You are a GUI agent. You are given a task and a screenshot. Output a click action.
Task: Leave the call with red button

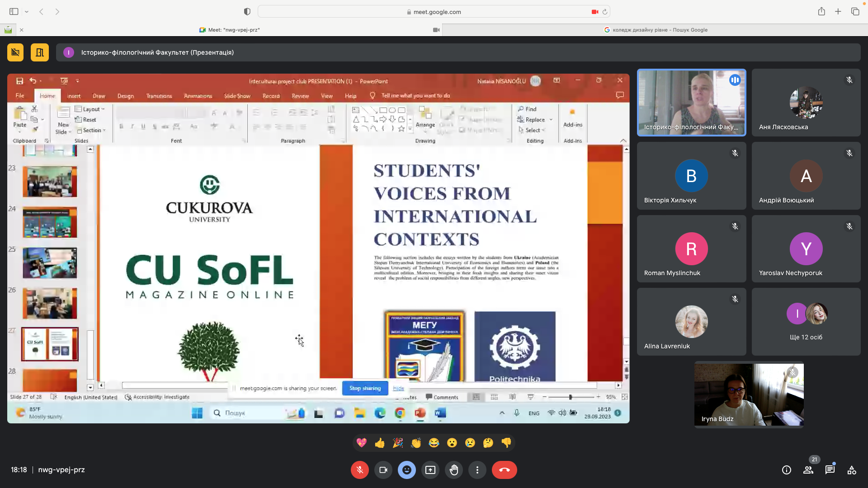click(505, 470)
